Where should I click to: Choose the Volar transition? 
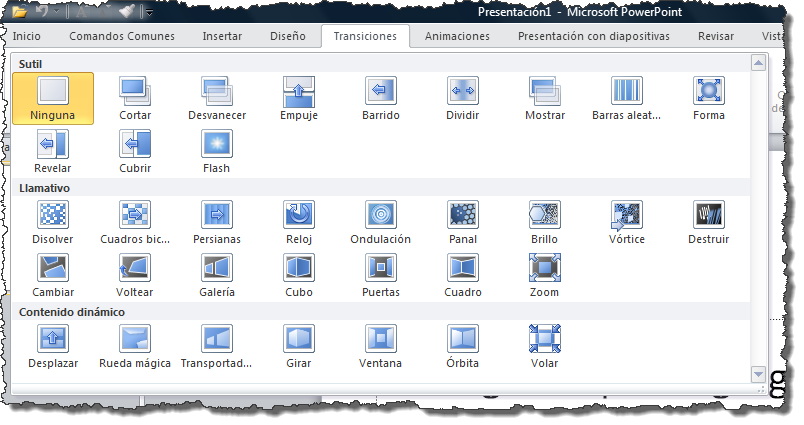coord(545,346)
